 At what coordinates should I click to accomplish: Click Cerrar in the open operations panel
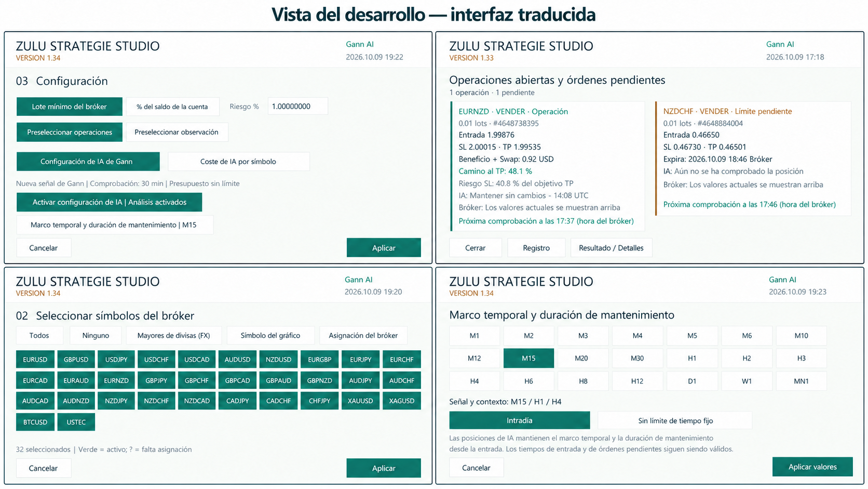[475, 248]
